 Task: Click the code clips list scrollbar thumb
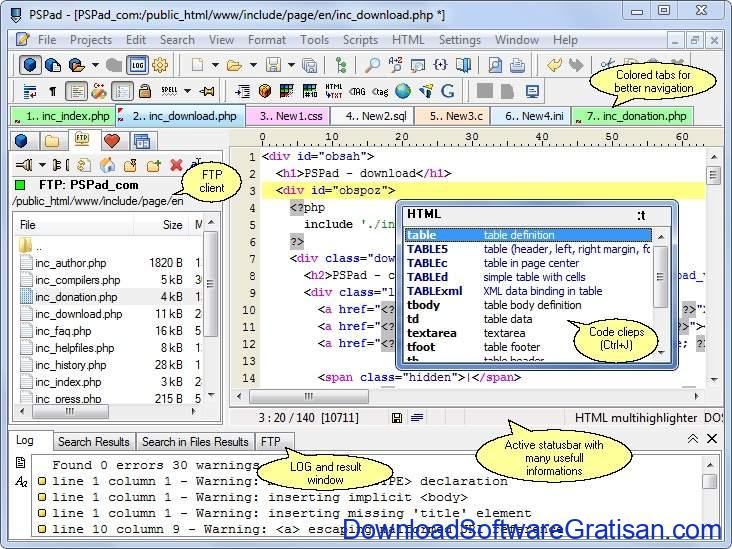pyautogui.click(x=660, y=277)
